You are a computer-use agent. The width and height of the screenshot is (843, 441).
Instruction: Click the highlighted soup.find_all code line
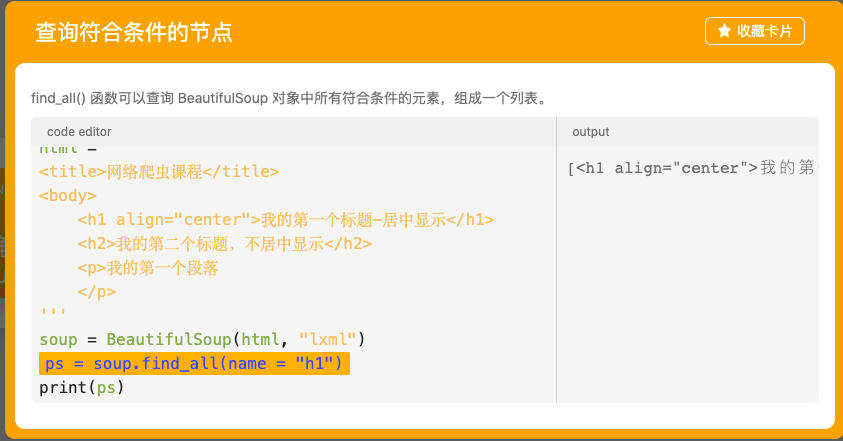[195, 363]
